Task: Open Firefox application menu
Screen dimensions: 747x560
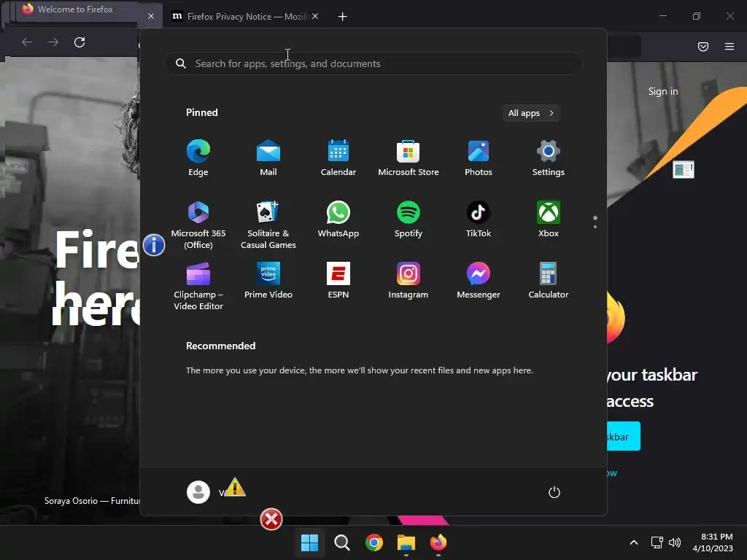Action: (x=729, y=46)
